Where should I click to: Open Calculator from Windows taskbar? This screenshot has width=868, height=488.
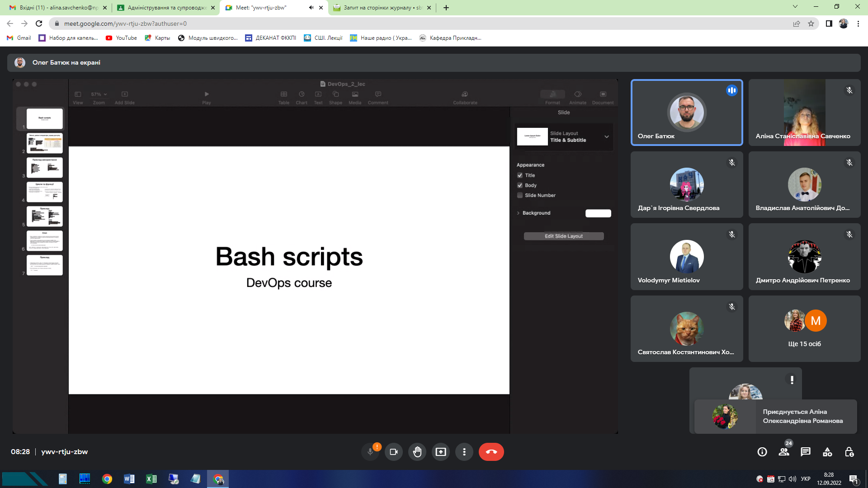(x=63, y=479)
